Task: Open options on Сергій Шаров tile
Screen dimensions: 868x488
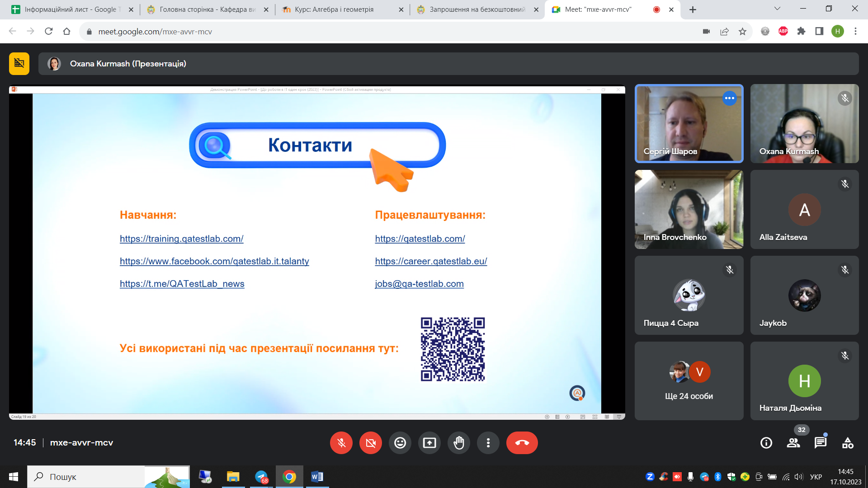Action: click(729, 98)
